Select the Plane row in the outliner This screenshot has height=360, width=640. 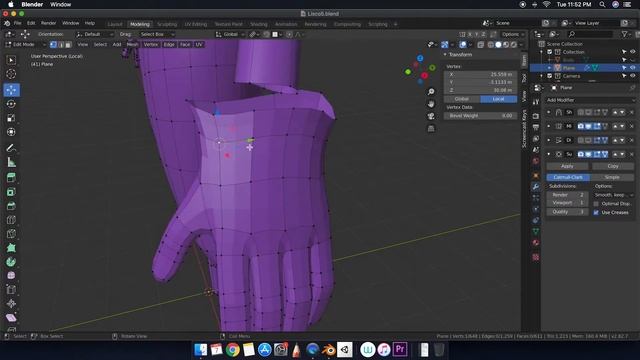584,68
